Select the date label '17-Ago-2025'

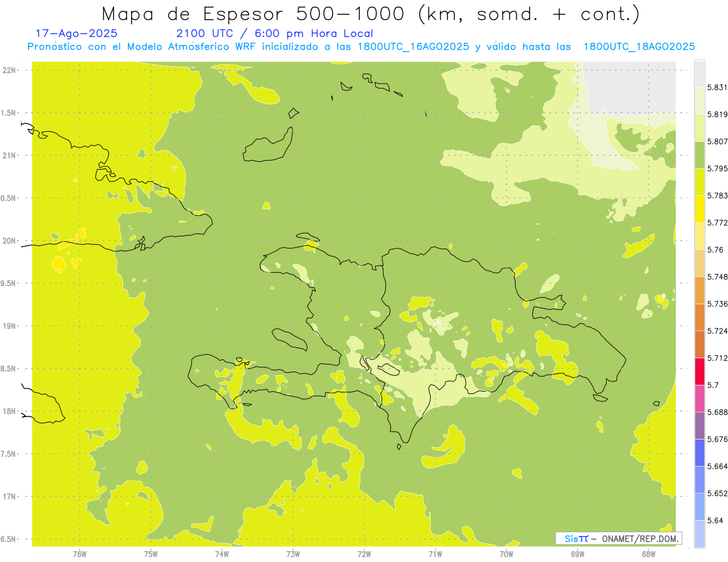tap(76, 33)
